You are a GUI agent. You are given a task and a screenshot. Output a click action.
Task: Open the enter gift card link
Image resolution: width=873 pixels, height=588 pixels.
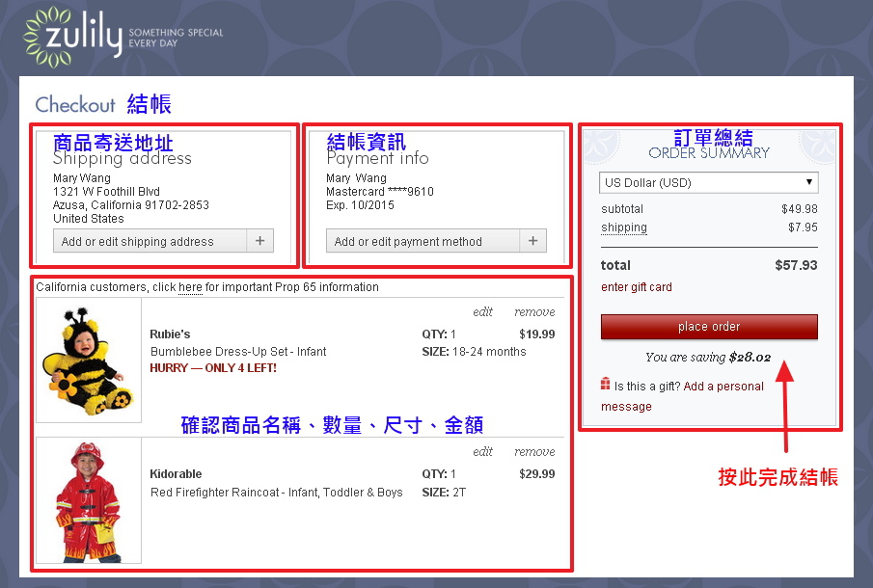[637, 287]
